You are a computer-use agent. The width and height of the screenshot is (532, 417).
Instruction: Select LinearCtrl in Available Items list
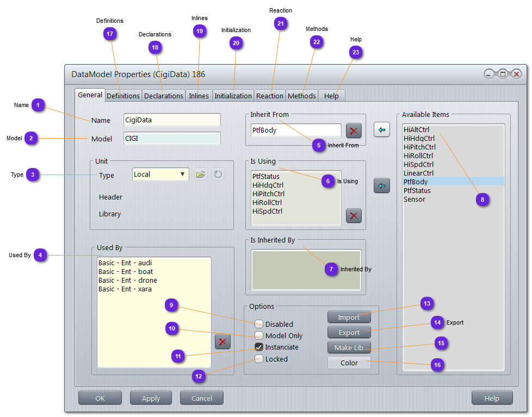coord(418,173)
